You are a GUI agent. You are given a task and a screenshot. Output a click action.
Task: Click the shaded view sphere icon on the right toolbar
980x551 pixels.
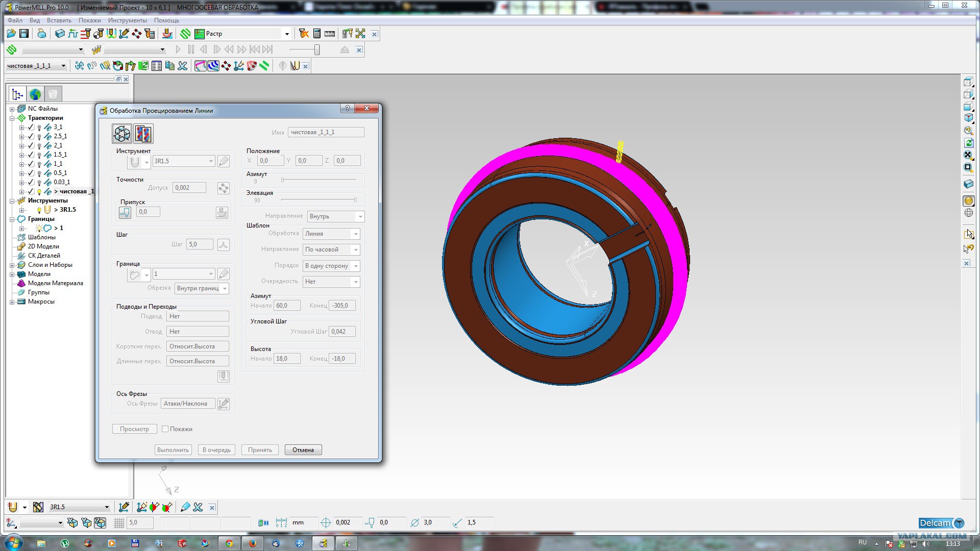968,201
